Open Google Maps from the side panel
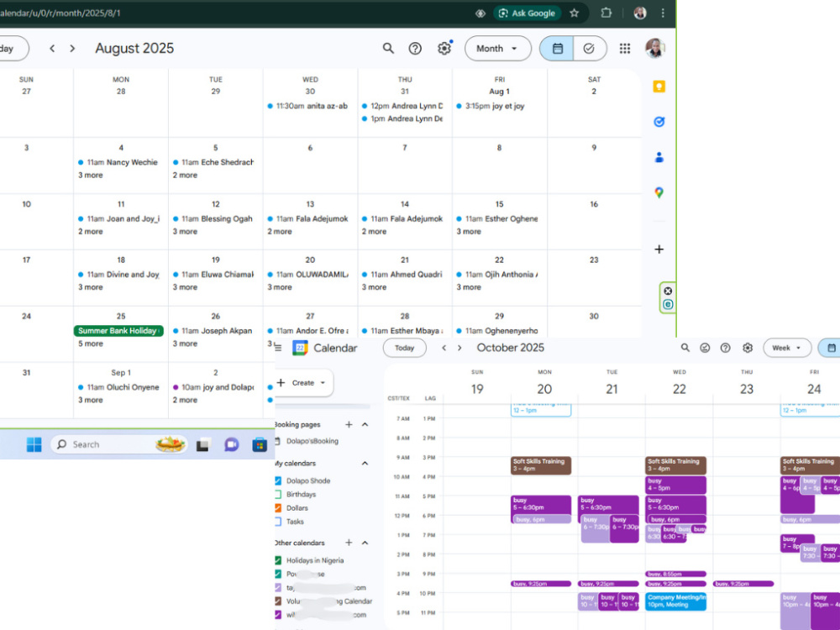The image size is (840, 630). click(x=659, y=192)
